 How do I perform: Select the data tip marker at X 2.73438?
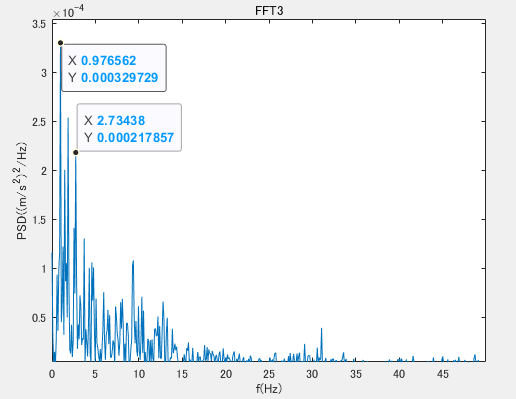[76, 152]
